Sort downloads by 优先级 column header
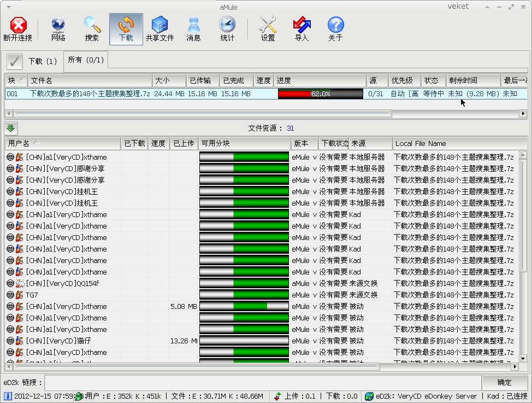532x403 pixels. point(405,80)
